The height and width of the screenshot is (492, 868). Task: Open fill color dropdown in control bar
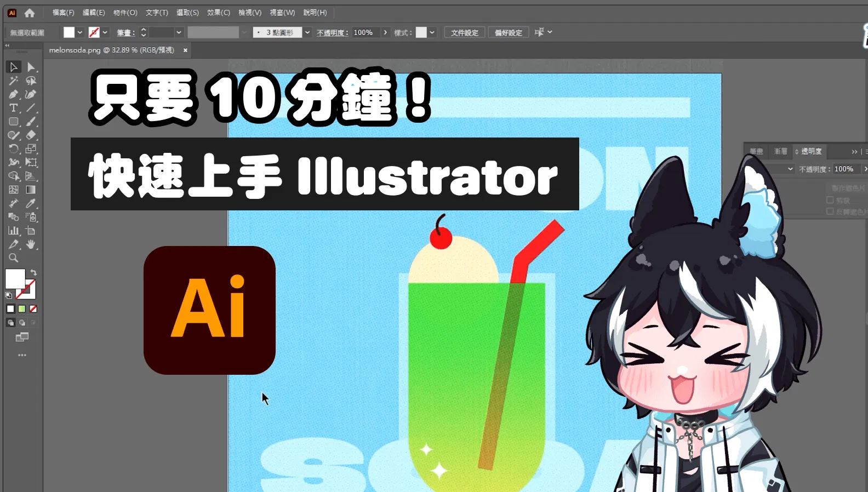(x=80, y=32)
